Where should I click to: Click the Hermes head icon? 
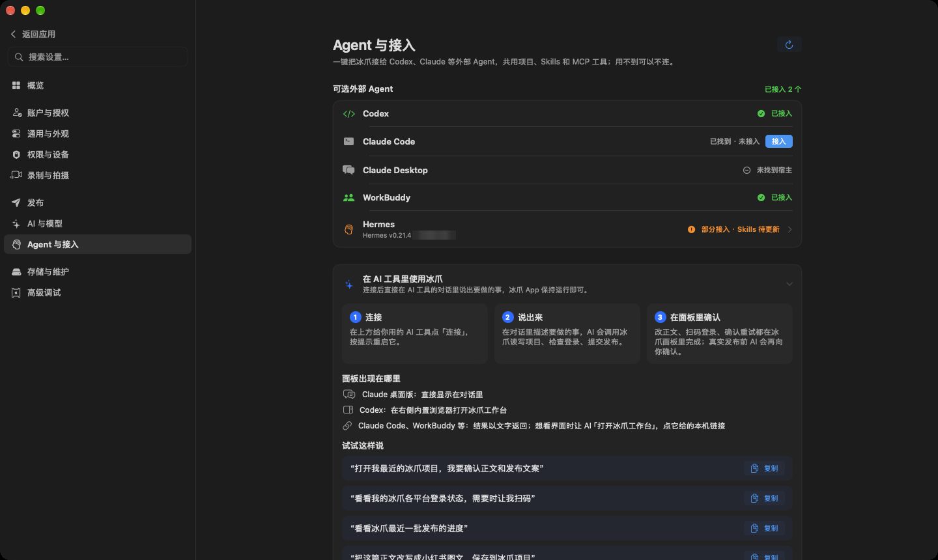pos(349,229)
